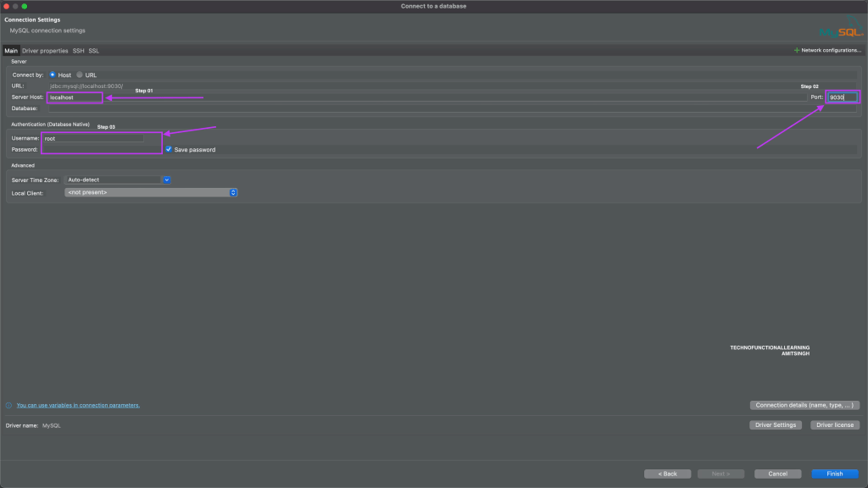Open Driver Settings
The width and height of the screenshot is (868, 488).
776,424
